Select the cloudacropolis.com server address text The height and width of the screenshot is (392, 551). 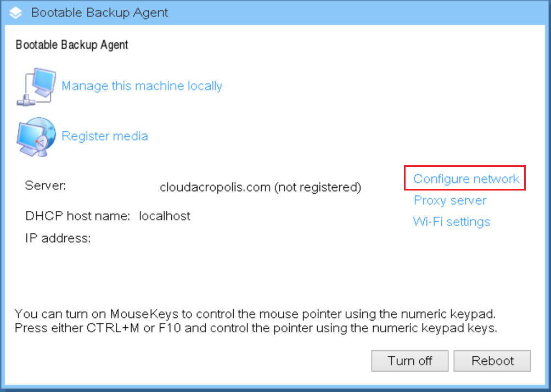(x=215, y=187)
